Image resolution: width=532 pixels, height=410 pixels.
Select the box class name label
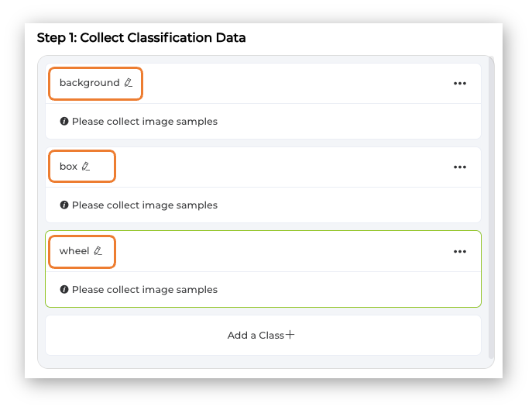(x=68, y=167)
